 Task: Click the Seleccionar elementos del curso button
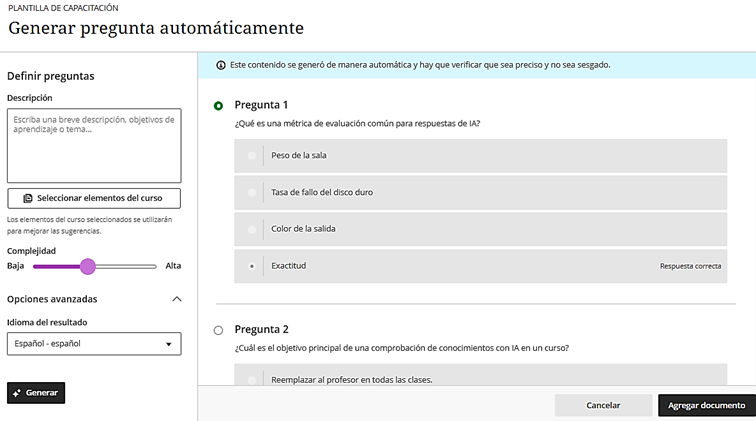pos(94,198)
